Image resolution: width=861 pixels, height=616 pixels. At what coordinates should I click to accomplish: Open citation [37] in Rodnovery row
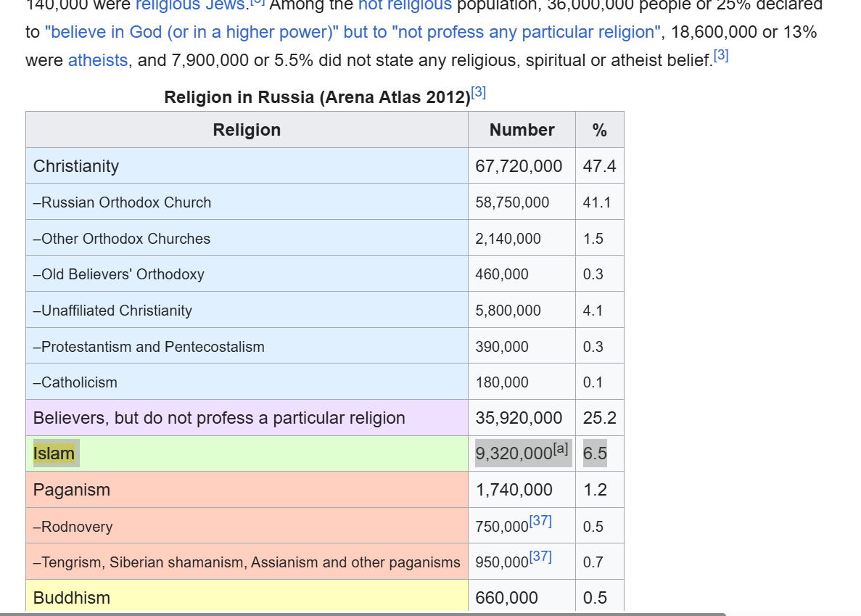pos(540,520)
